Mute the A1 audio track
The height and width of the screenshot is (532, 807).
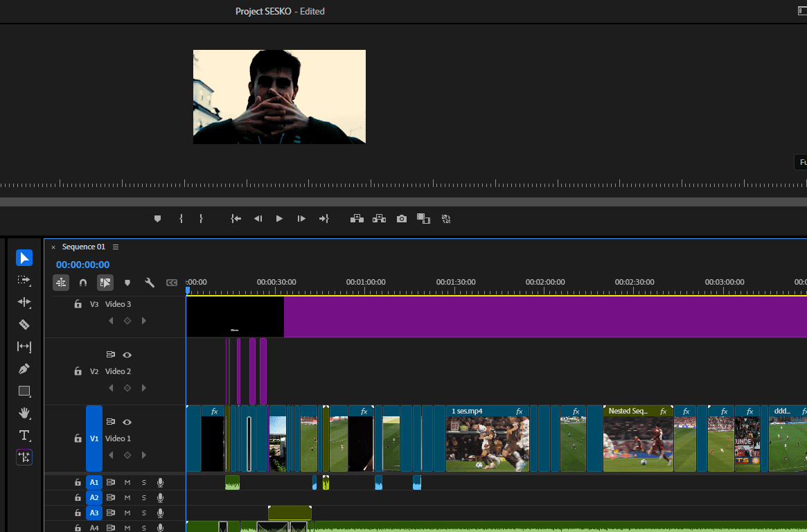coord(127,482)
